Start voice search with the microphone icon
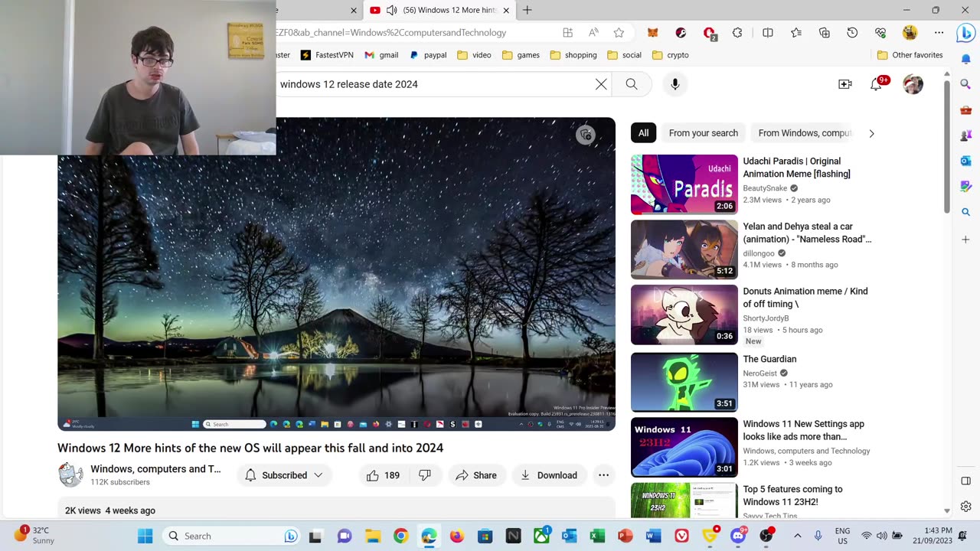Viewport: 980px width, 551px height. [675, 84]
